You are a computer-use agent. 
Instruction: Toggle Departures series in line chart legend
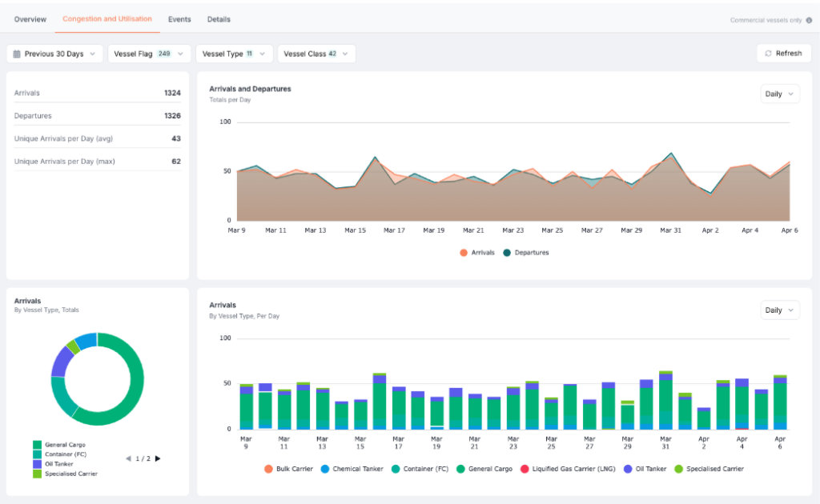pos(507,253)
